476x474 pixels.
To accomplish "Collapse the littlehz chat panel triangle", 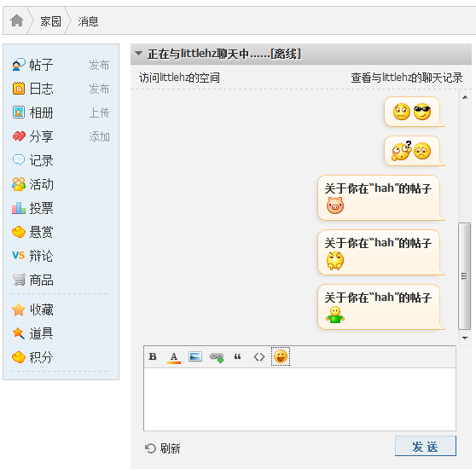I will pyautogui.click(x=139, y=54).
